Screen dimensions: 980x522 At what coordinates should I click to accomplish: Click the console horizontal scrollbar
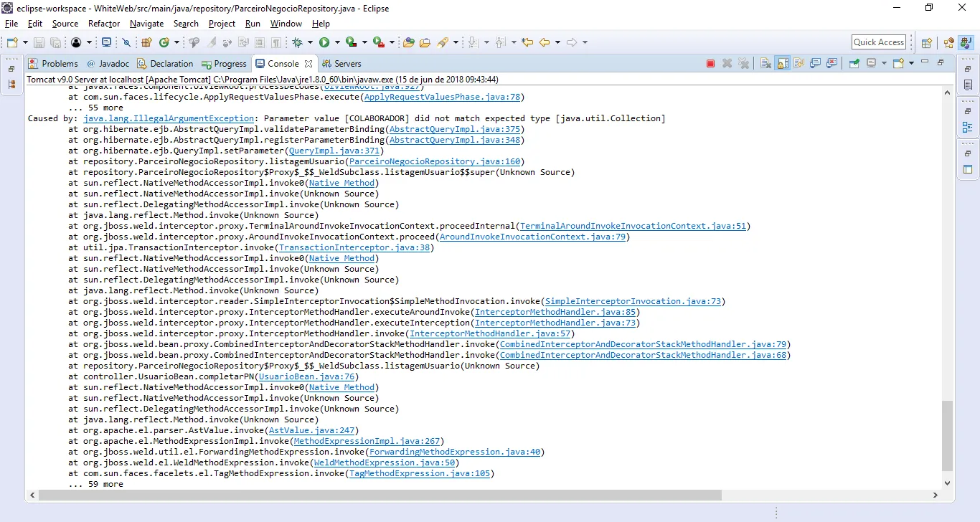(380, 495)
